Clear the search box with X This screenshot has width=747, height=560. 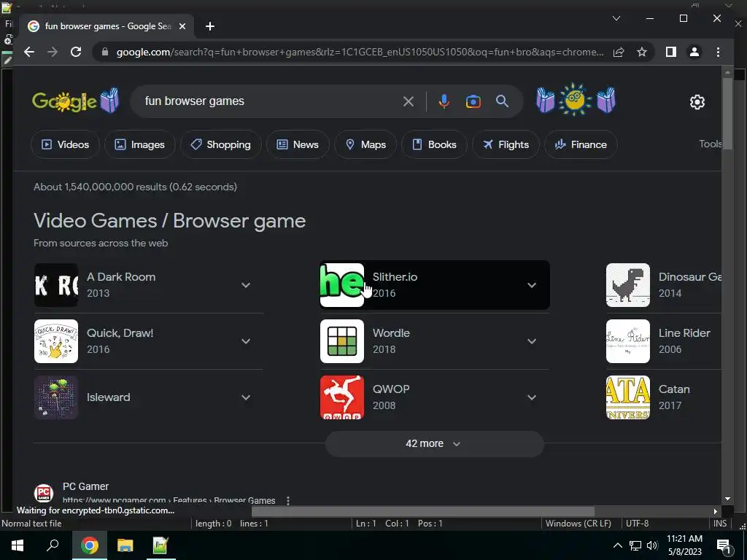pyautogui.click(x=409, y=101)
